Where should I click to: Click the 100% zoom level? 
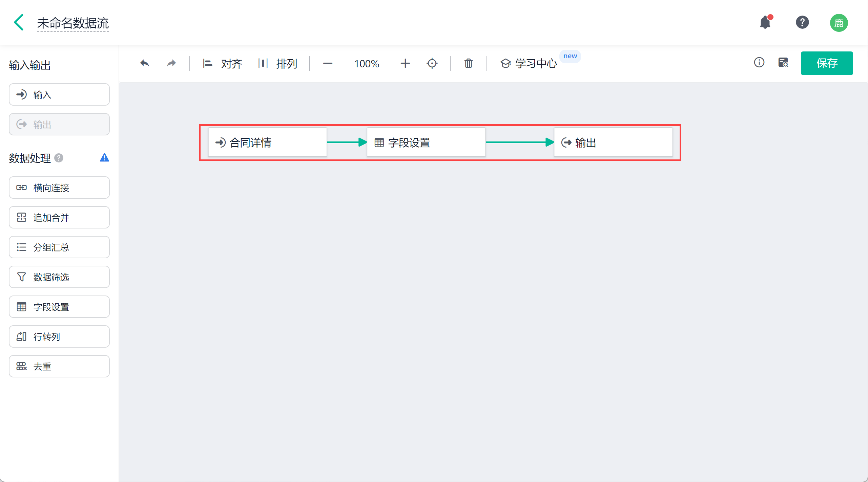[366, 64]
